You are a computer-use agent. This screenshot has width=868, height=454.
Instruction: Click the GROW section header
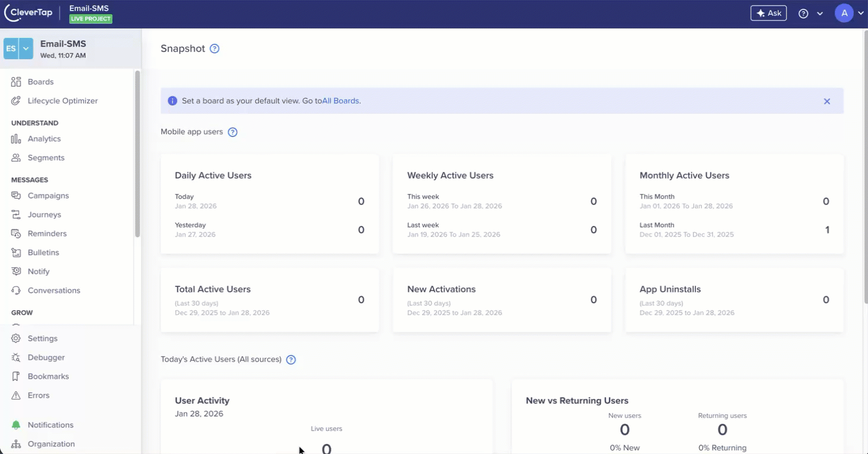tap(22, 313)
